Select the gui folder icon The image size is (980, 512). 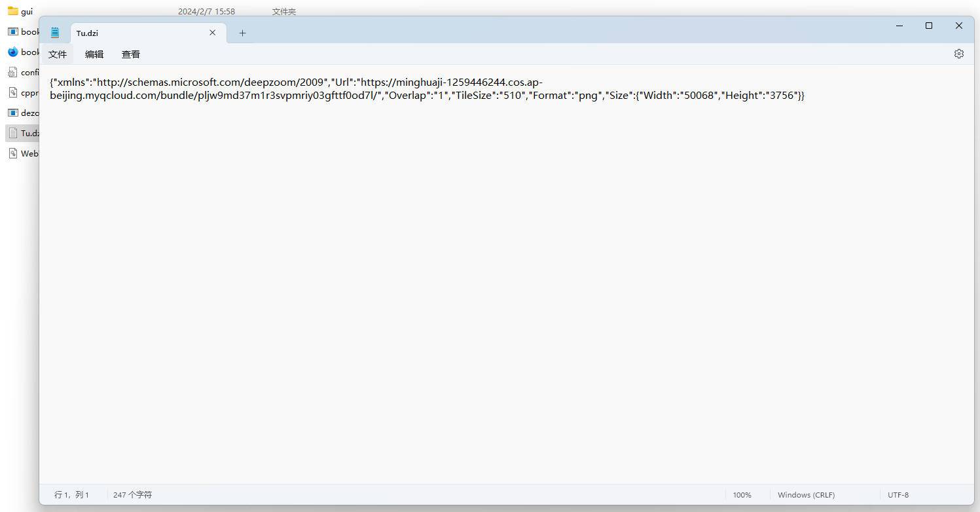coord(12,11)
